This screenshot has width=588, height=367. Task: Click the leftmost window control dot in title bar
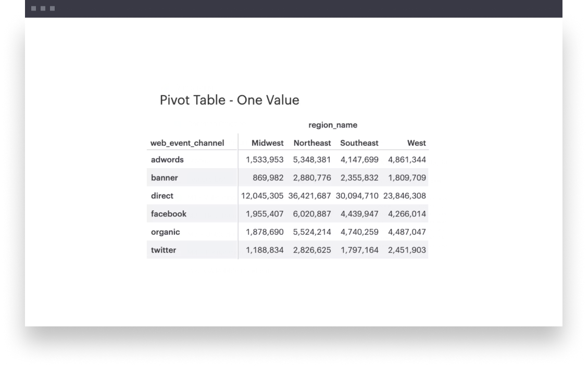[x=33, y=9]
